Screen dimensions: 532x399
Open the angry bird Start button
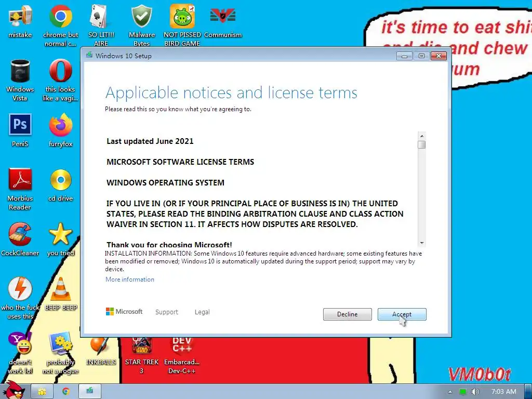(13, 390)
